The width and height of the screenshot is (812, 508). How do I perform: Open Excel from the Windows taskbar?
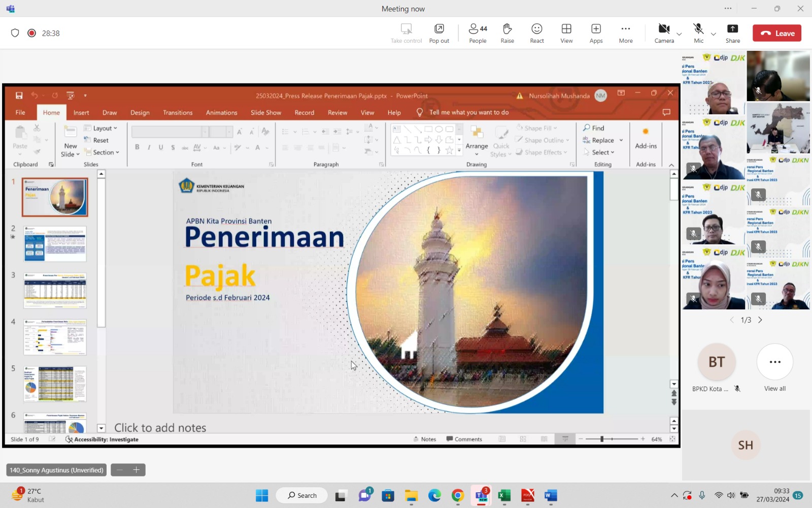pos(504,495)
